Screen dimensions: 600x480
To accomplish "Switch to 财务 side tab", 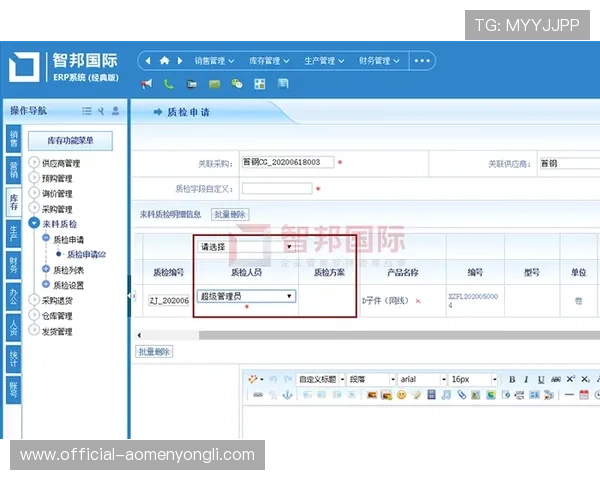I will point(13,264).
